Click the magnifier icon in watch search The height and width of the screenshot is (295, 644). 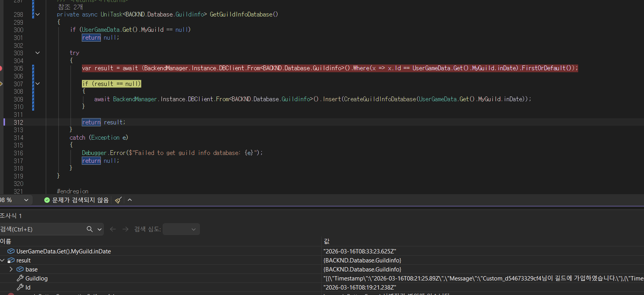[90, 229]
